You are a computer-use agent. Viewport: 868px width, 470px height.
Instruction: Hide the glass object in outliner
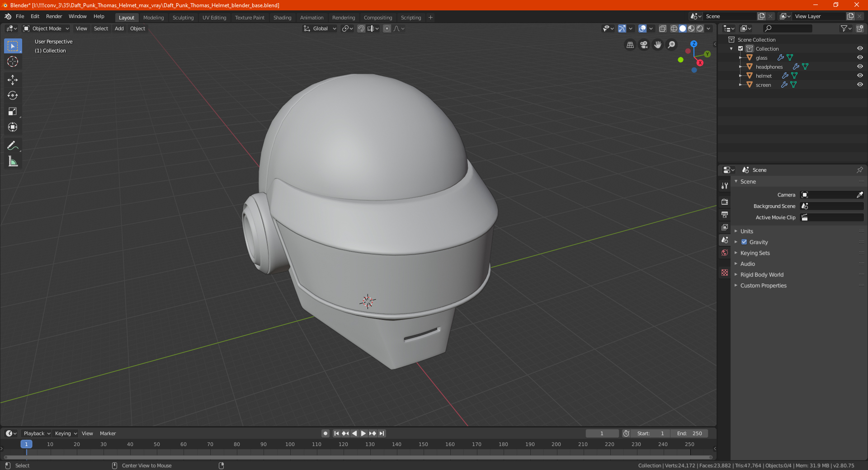[860, 57]
